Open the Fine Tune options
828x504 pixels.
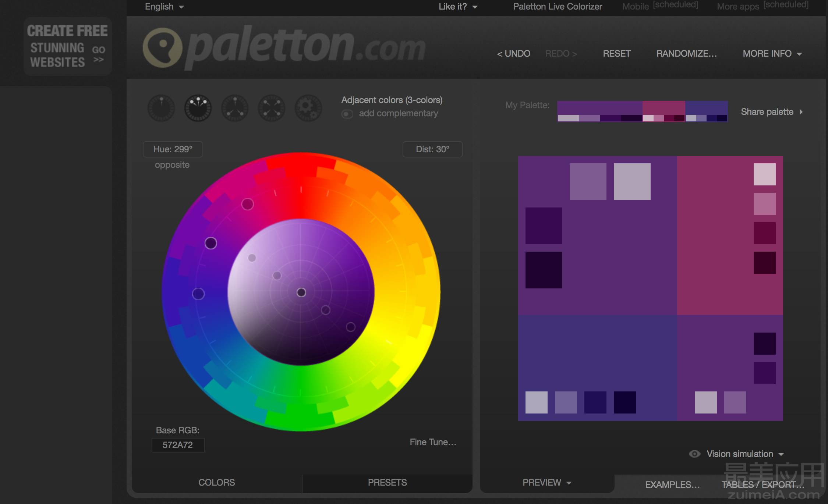pyautogui.click(x=433, y=442)
